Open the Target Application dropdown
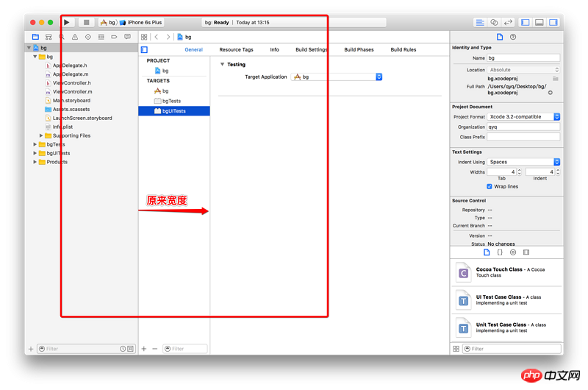Screen dimensions: 588x390 pos(337,77)
